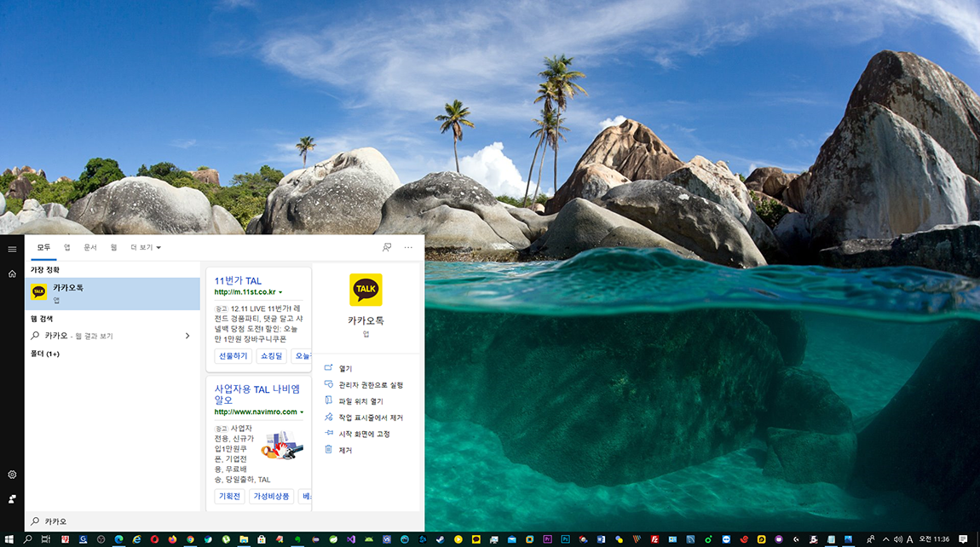980x547 pixels.
Task: Select 시작 화면에 고정 option
Action: click(364, 434)
